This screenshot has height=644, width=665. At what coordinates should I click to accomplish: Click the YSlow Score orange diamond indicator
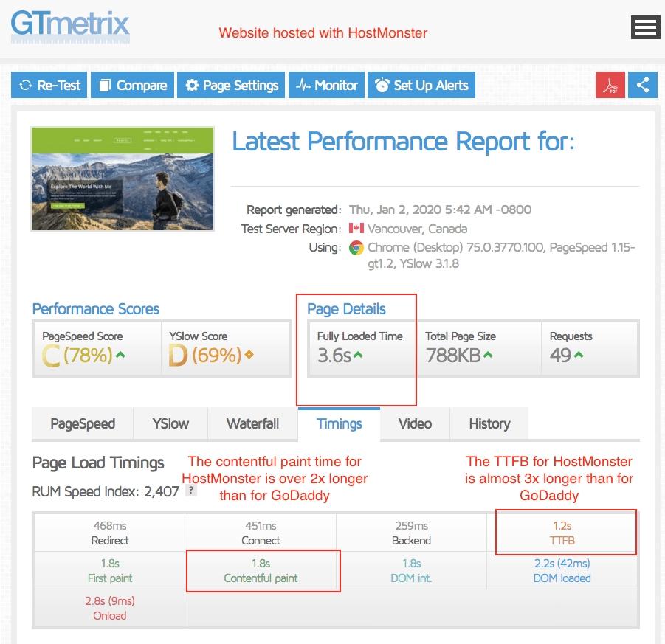[249, 354]
